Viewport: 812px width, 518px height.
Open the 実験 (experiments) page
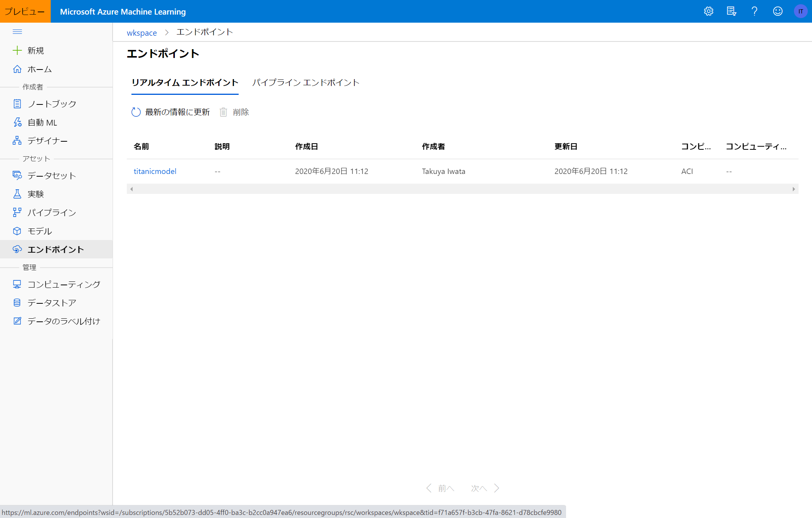35,194
